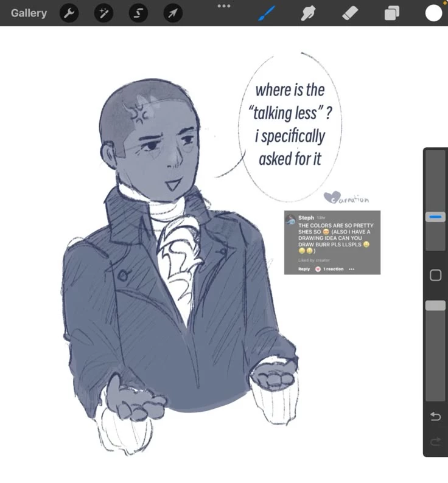Adjust the brush opacity slider handle
The width and height of the screenshot is (448, 483).
tap(435, 305)
